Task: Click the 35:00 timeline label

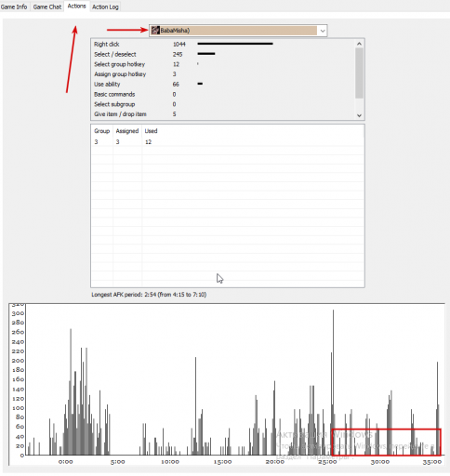Action: 432,462
